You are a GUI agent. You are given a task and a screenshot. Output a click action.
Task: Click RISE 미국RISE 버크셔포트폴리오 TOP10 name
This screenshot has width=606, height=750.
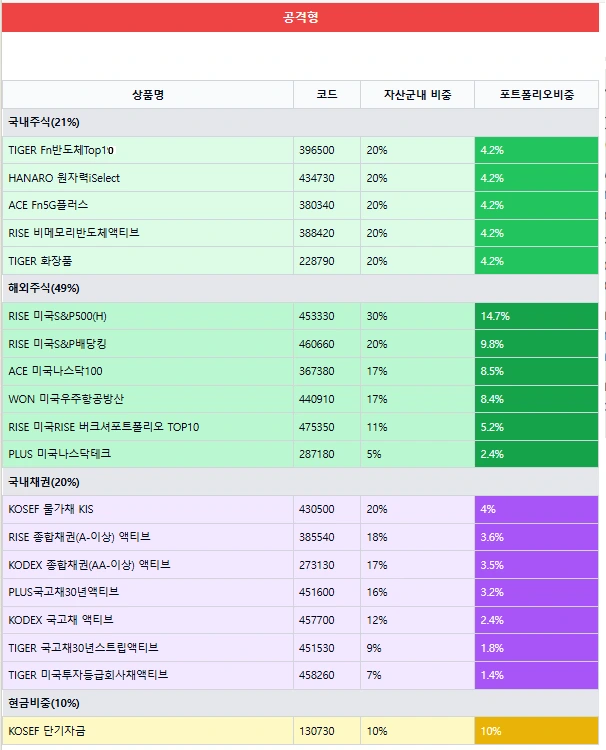pos(104,427)
